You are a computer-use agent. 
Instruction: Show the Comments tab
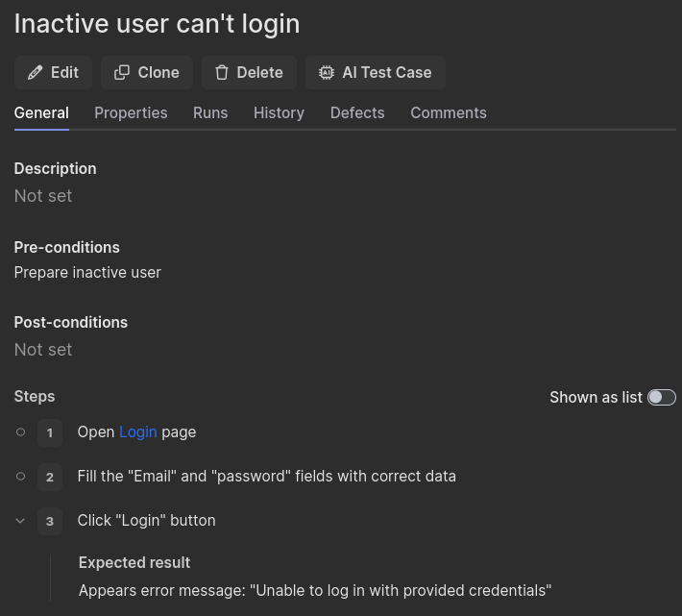click(448, 113)
